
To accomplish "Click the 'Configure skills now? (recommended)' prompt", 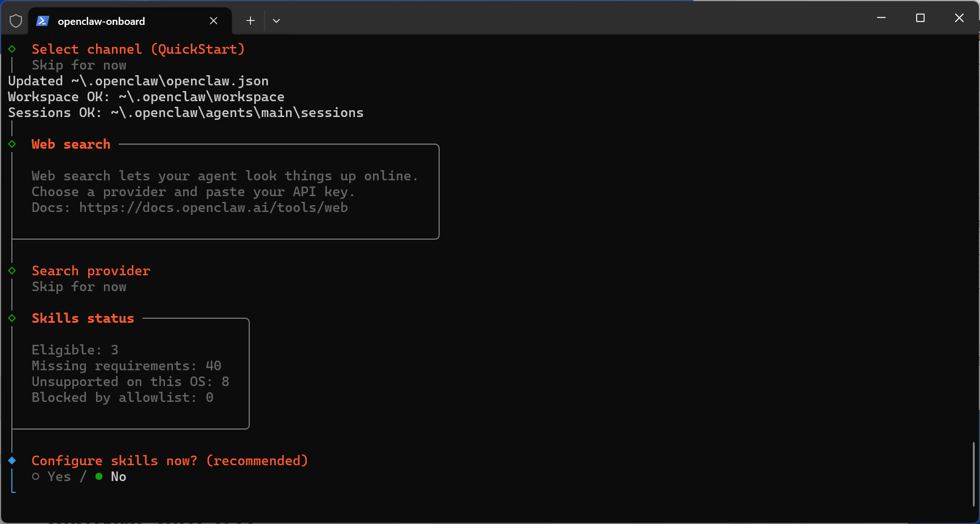I will tap(170, 461).
